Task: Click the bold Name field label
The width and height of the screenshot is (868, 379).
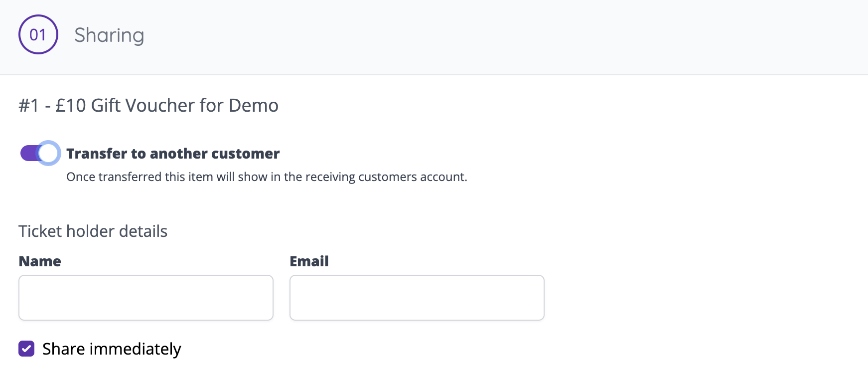Action: pyautogui.click(x=40, y=261)
